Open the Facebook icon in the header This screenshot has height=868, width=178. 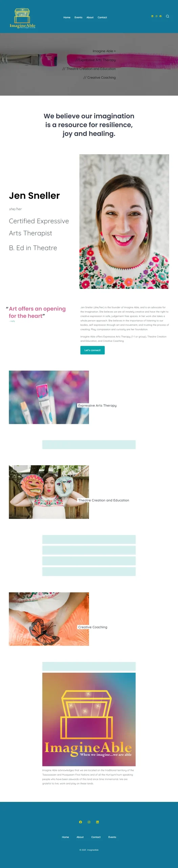tap(160, 16)
